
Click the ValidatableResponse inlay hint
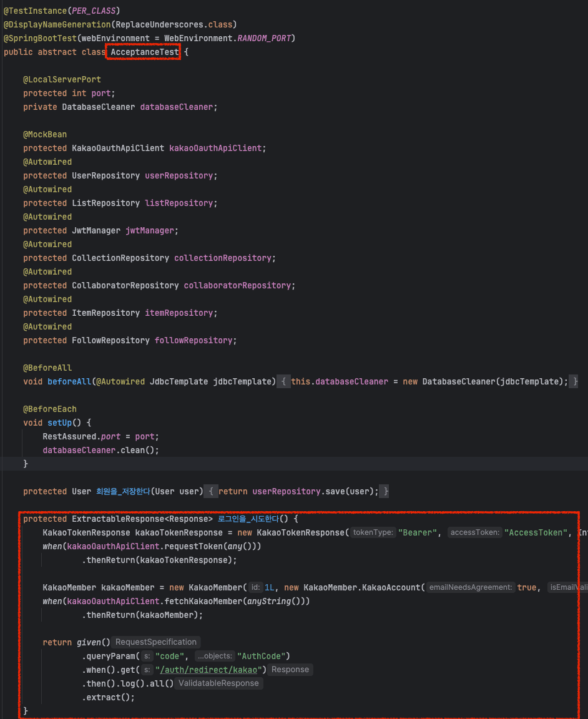218,683
